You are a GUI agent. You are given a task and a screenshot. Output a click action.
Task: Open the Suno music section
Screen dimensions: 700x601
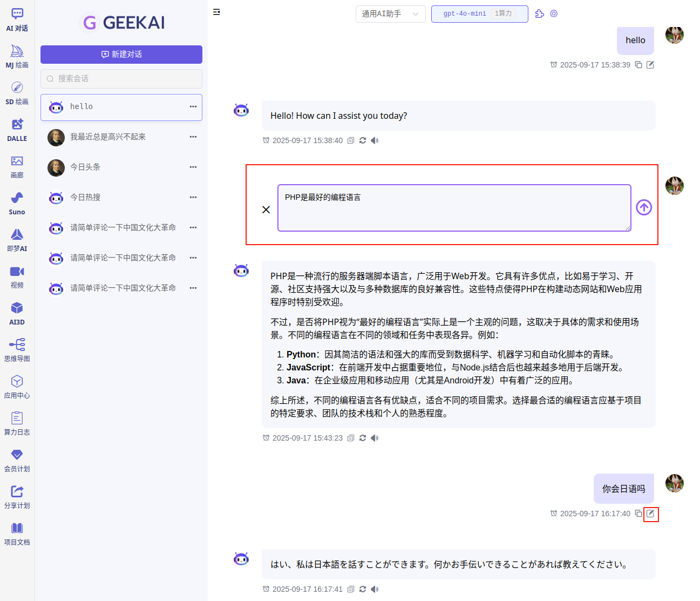point(17,203)
